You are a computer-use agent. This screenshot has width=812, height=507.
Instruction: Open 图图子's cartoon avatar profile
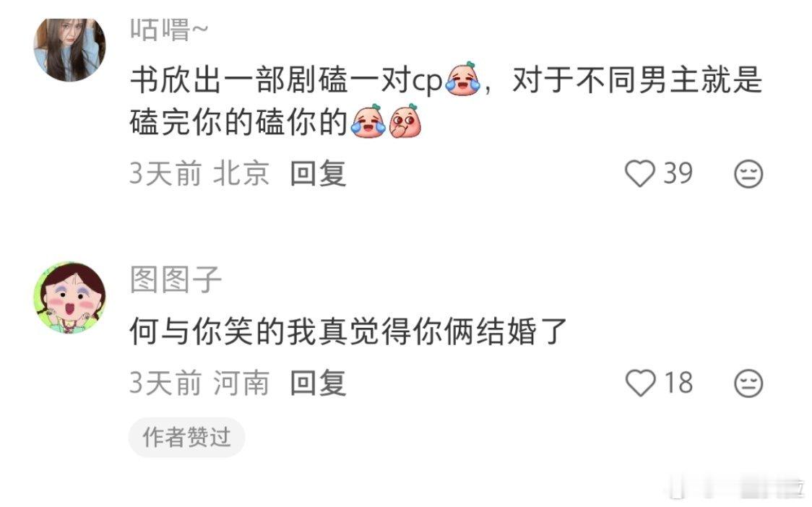pyautogui.click(x=69, y=298)
